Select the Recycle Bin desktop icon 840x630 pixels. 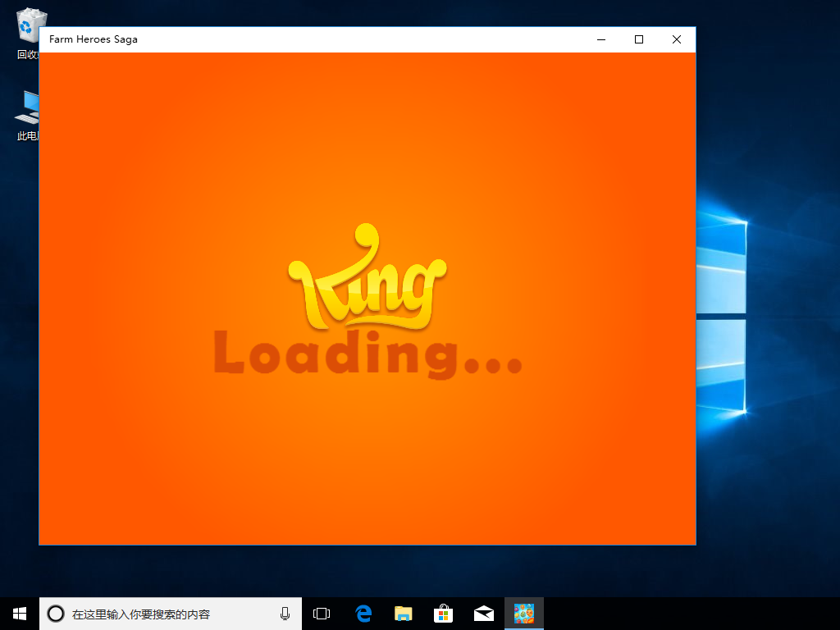tap(27, 33)
